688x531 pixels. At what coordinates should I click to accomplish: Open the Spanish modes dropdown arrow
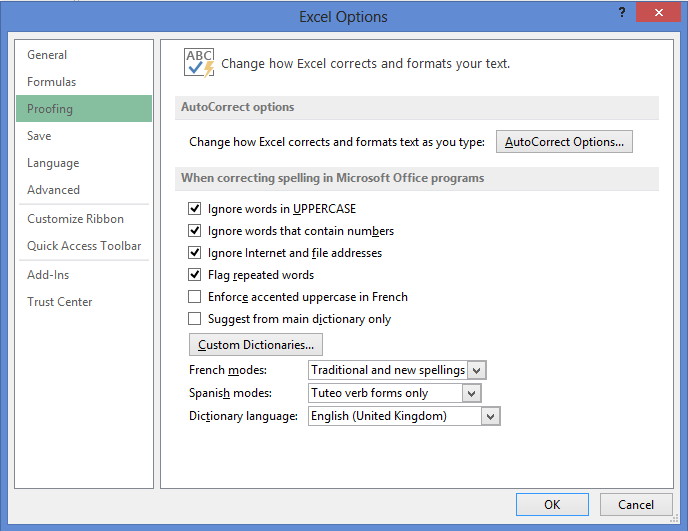pyautogui.click(x=471, y=393)
